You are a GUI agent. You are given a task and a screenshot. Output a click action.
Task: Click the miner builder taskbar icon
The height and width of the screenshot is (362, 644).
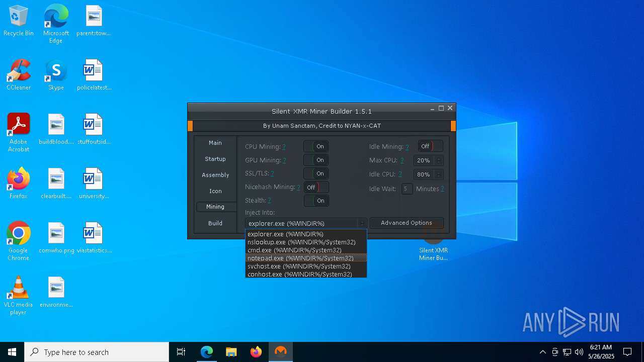click(x=281, y=352)
